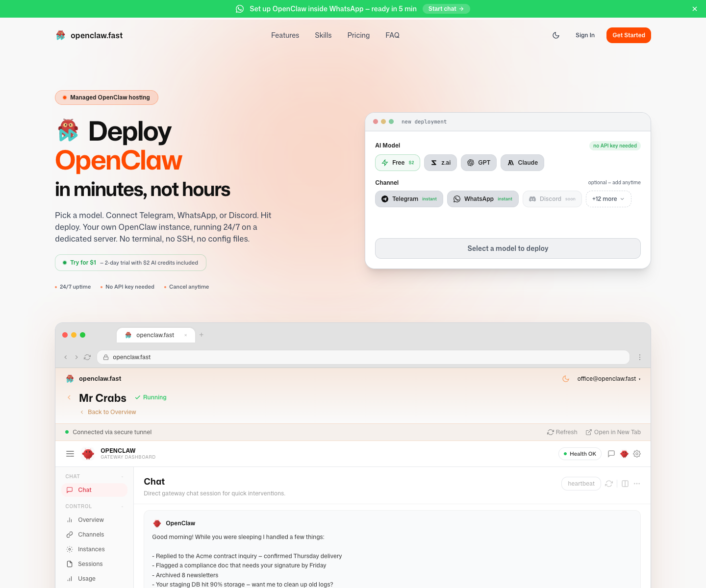Toggle the split view columns icon
Screen dimensions: 706x588
(625, 484)
